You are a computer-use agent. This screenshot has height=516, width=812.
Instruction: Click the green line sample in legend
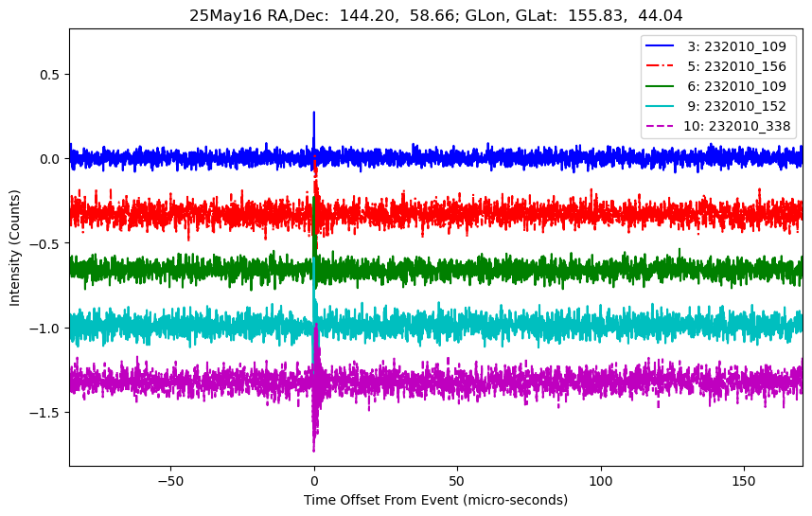[660, 85]
